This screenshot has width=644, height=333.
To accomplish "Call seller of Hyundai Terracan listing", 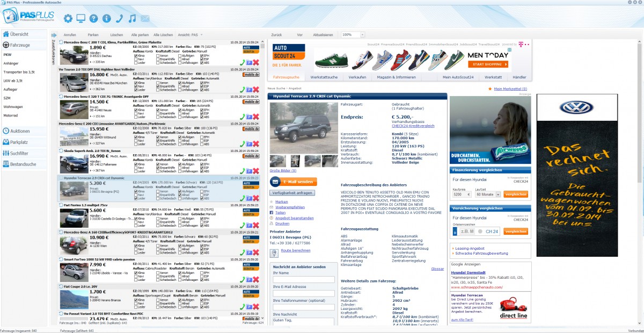I will (243, 198).
